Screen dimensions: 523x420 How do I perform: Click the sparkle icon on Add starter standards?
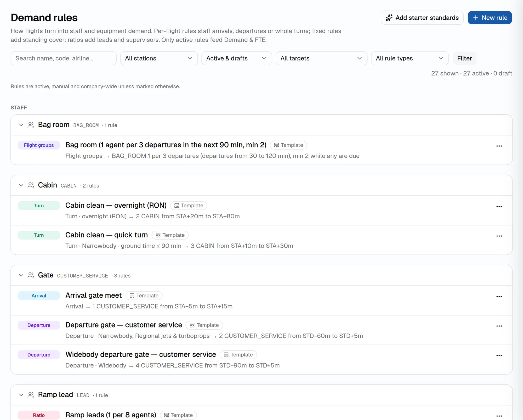tap(389, 17)
